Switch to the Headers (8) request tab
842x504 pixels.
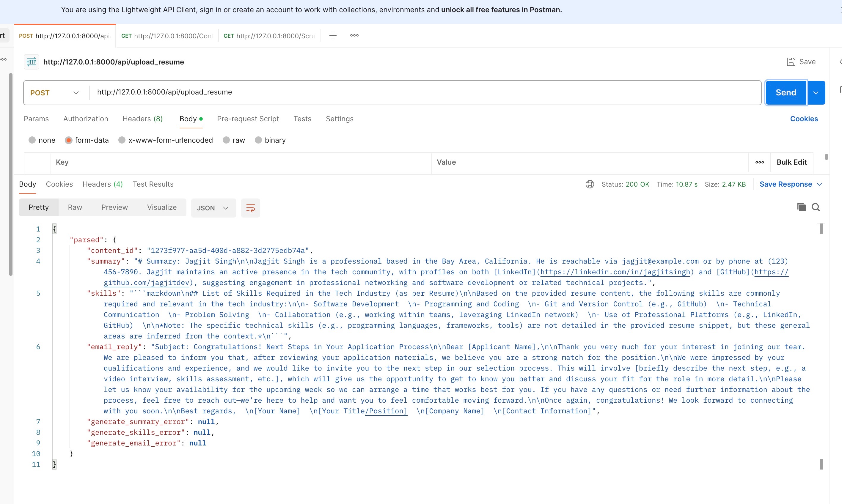point(142,119)
